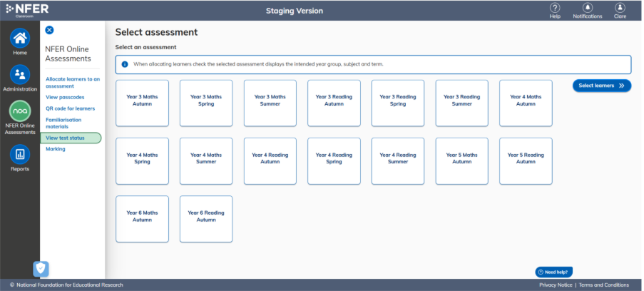644x291 pixels.
Task: Select Year 4 Reading Summer assessment
Action: [x=398, y=161]
